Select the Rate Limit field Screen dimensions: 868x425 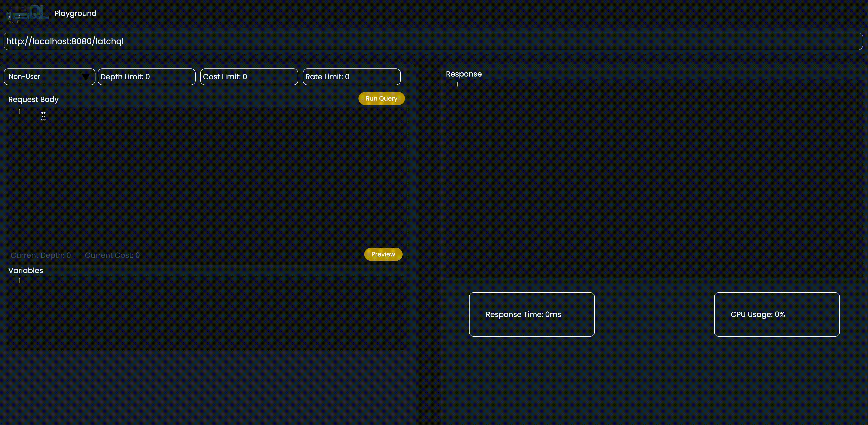pyautogui.click(x=351, y=77)
